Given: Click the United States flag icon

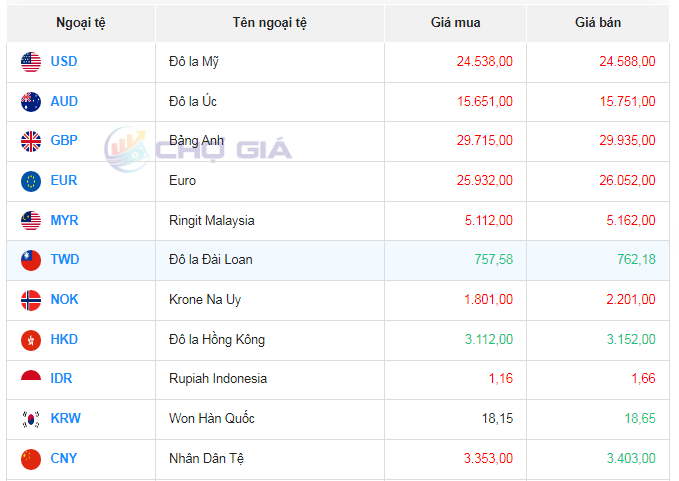Looking at the screenshot, I should pyautogui.click(x=31, y=62).
